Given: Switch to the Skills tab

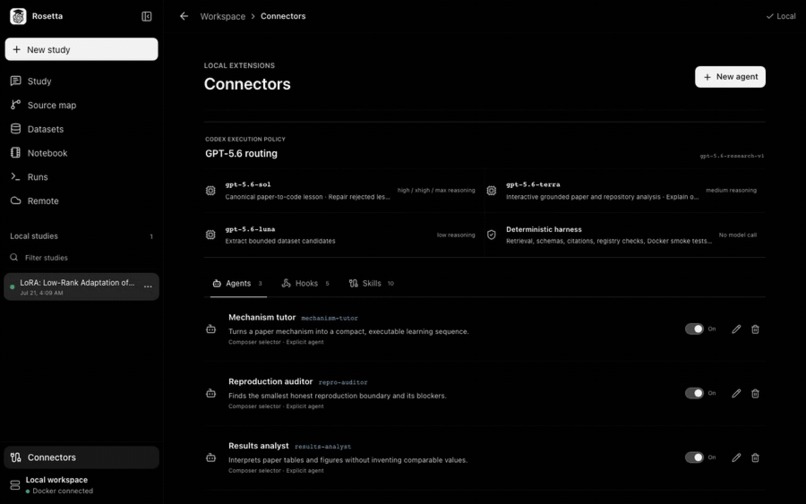Looking at the screenshot, I should tap(372, 283).
